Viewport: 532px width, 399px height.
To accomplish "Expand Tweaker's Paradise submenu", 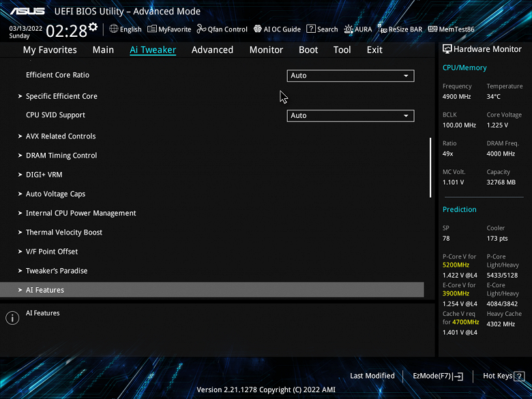I will (x=57, y=271).
